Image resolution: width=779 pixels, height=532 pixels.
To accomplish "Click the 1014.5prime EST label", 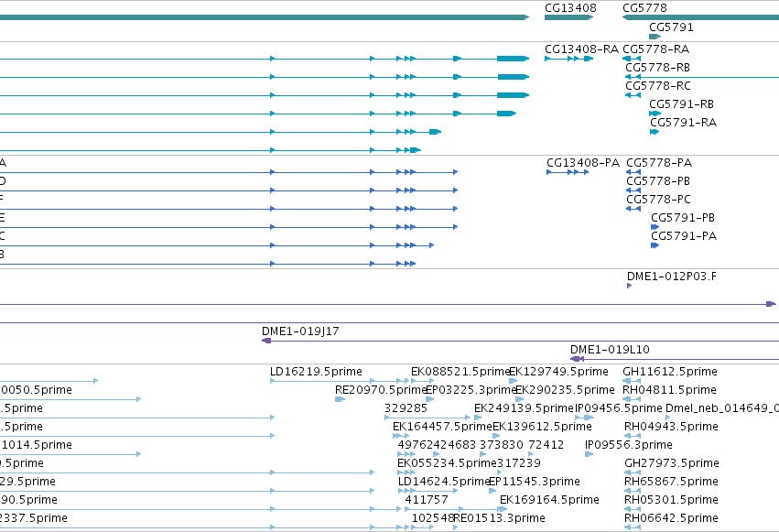I will (37, 445).
